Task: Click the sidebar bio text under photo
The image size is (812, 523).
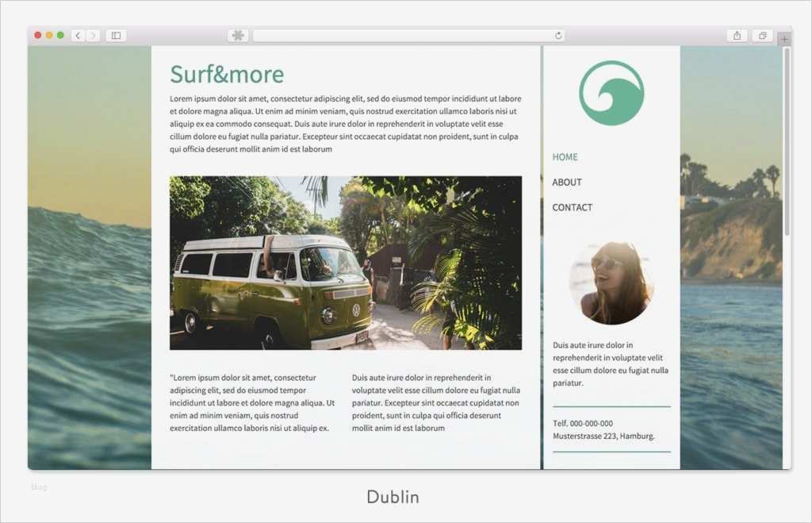Action: 611,363
